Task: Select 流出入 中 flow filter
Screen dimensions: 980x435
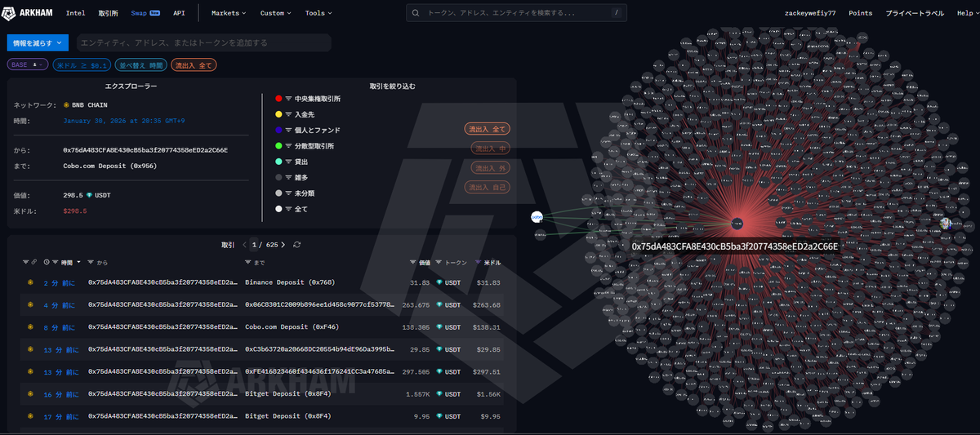Action: 492,149
